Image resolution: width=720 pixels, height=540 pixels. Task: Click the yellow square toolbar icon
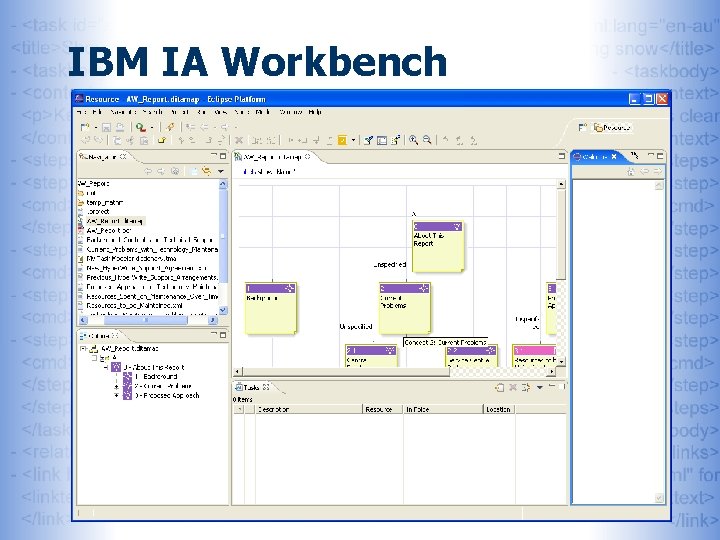click(342, 140)
